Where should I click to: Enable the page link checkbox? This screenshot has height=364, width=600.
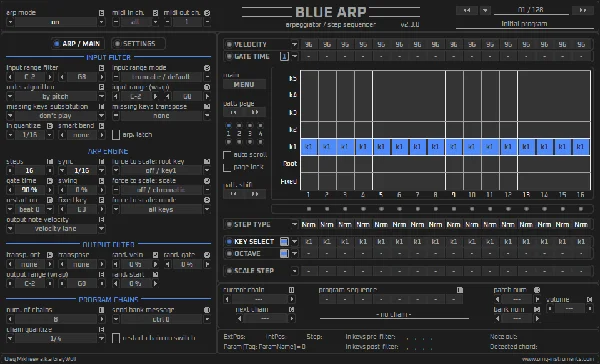click(227, 167)
